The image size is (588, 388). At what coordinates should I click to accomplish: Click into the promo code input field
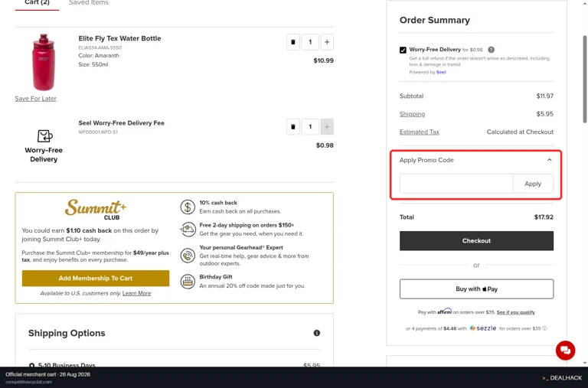point(456,184)
